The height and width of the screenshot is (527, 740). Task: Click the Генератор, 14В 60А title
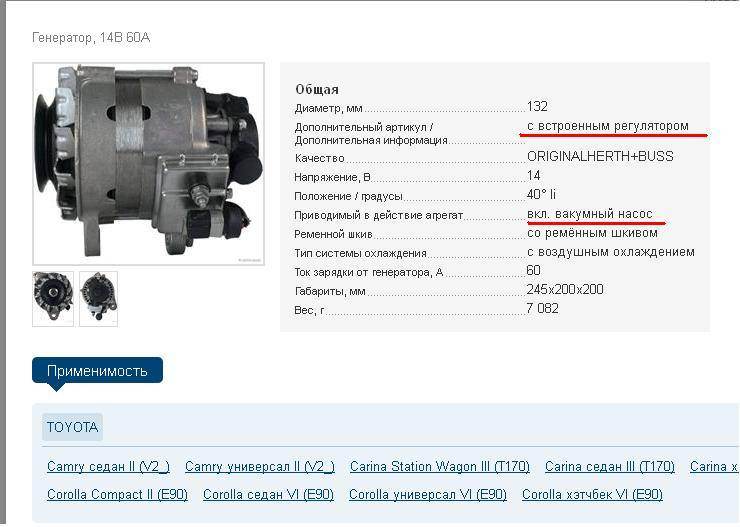pyautogui.click(x=91, y=38)
